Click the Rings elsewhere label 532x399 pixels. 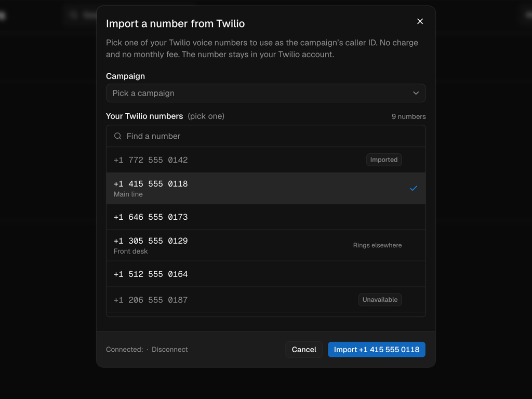(x=377, y=245)
